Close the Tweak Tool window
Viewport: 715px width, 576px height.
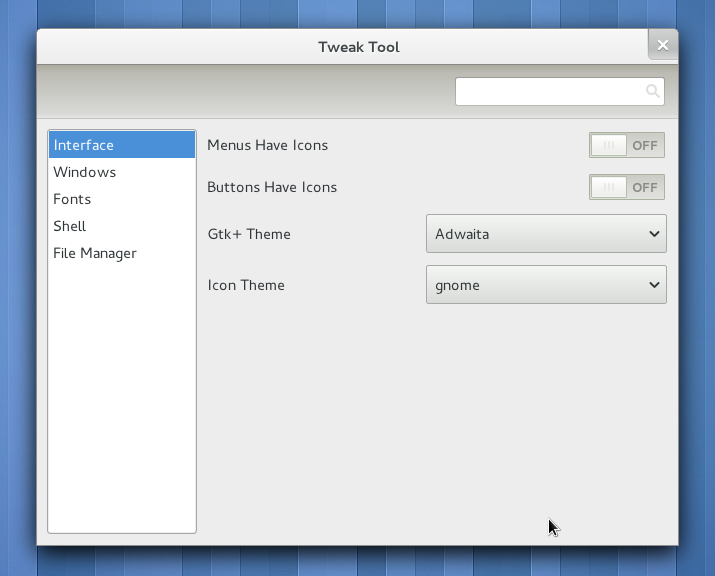(x=663, y=45)
